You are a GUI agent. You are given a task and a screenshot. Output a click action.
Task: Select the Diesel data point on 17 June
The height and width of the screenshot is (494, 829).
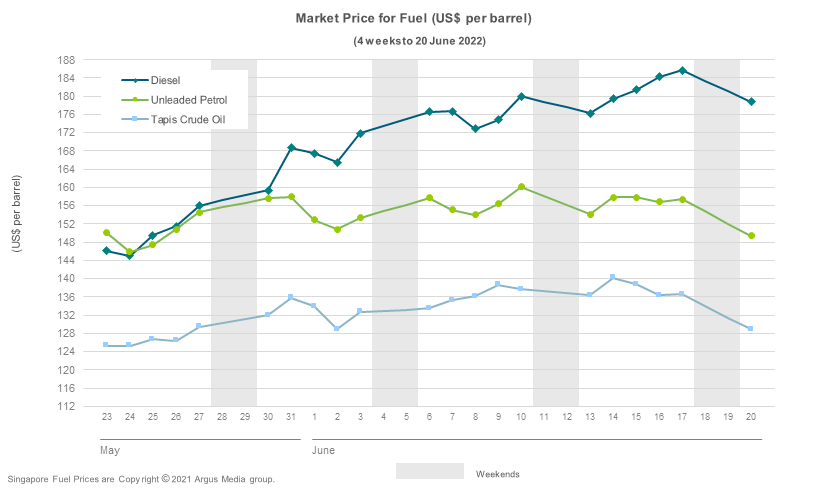[x=682, y=70]
